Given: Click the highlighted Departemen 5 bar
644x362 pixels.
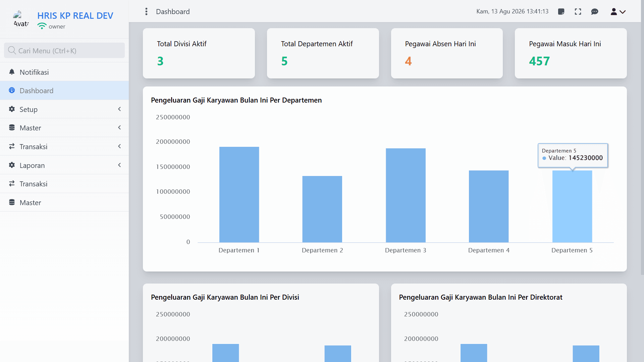Looking at the screenshot, I should [572, 206].
